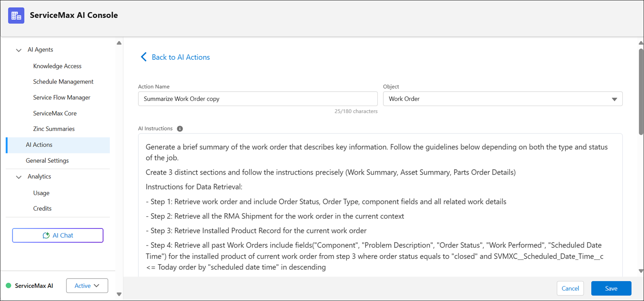Click the 'Instructions for Data Retrieval:' line
The image size is (644, 301).
(x=194, y=187)
